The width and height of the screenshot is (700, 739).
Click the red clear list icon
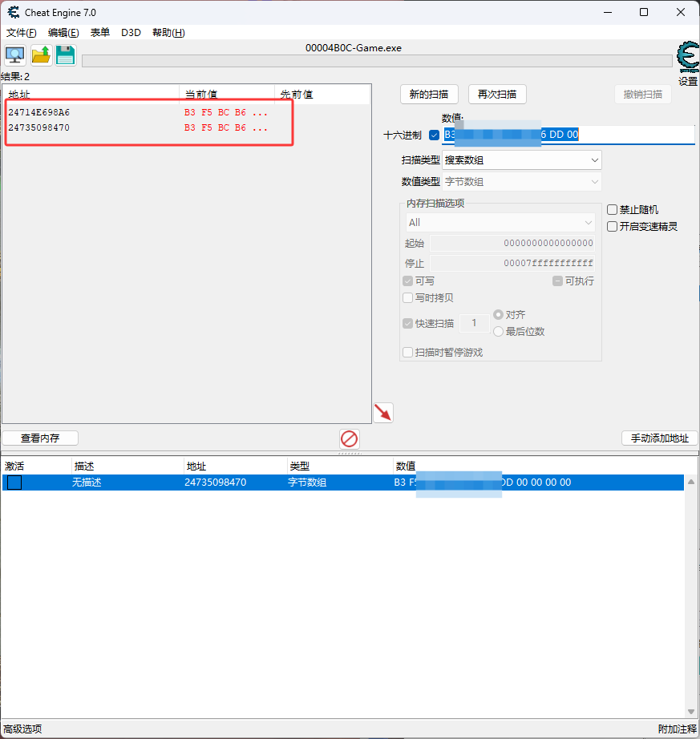pos(350,438)
